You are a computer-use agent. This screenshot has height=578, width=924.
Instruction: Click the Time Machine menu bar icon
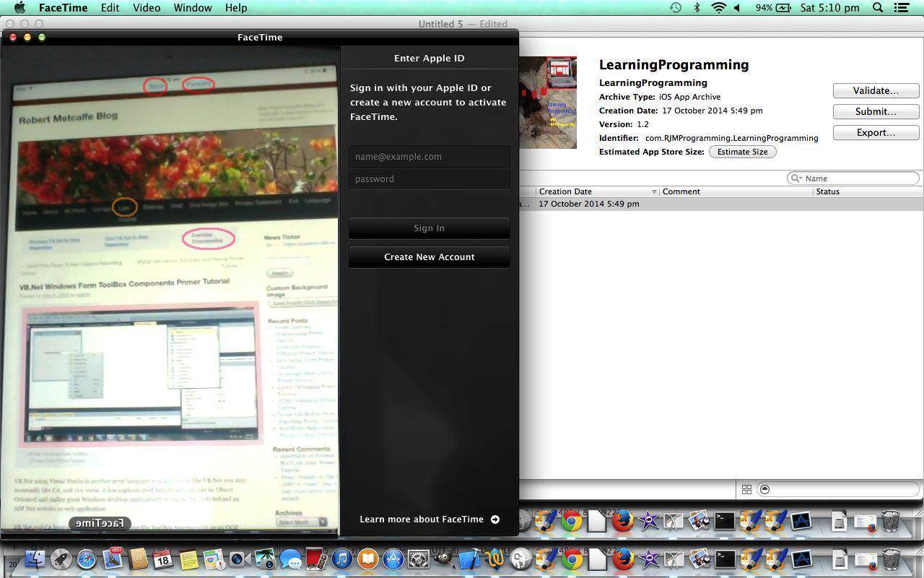tap(676, 8)
